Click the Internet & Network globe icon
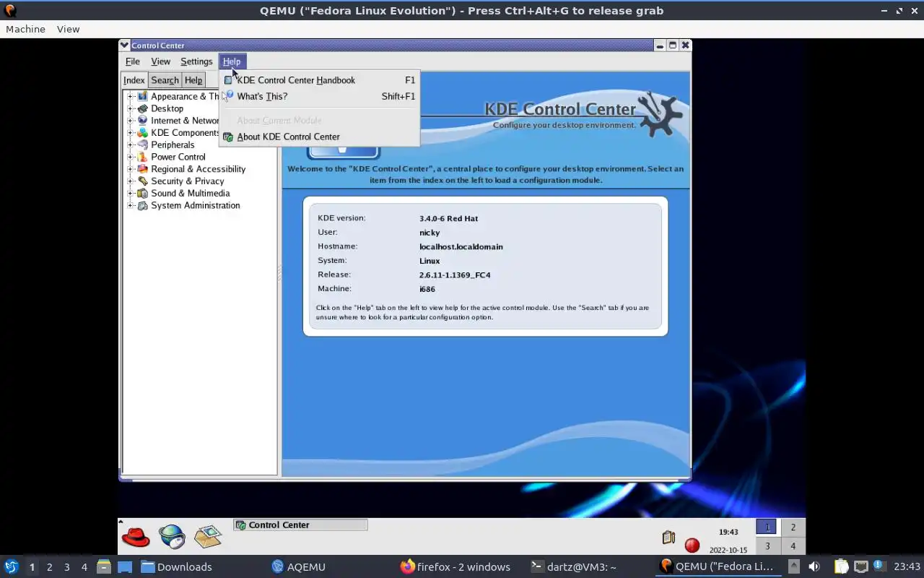Viewport: 924px width, 578px height. (143, 121)
